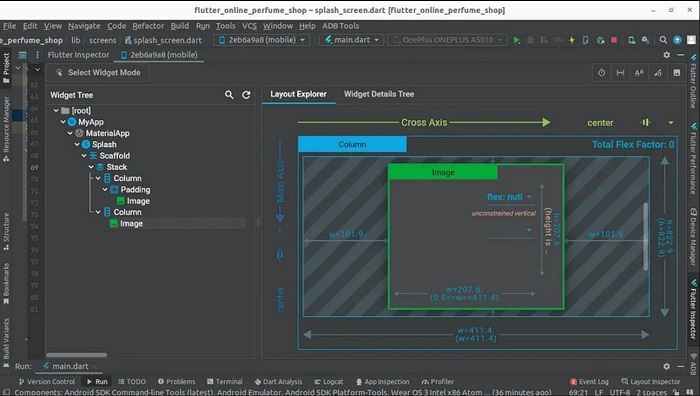Viewport: 700px width, 396px height.
Task: Toggle Show Baselines text icon
Action: point(639,73)
